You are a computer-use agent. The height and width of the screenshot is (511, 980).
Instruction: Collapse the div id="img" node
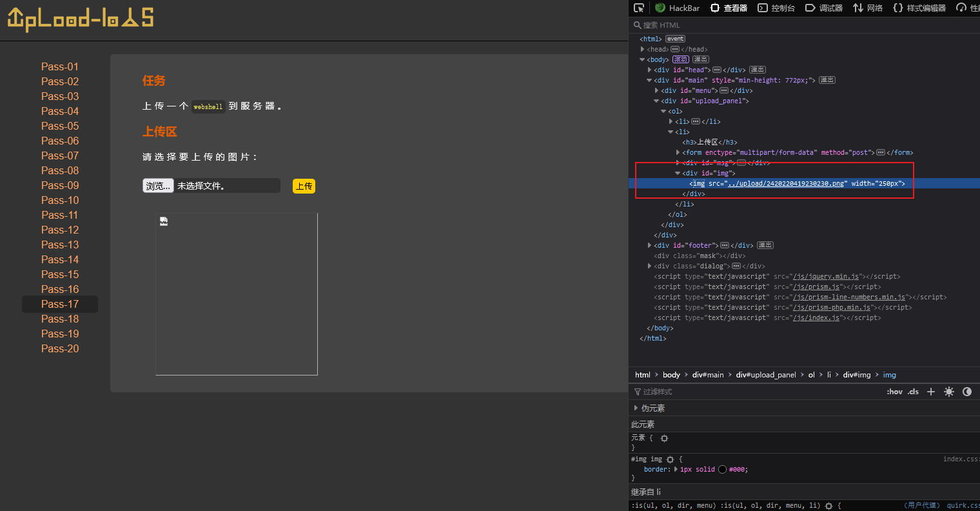point(678,173)
